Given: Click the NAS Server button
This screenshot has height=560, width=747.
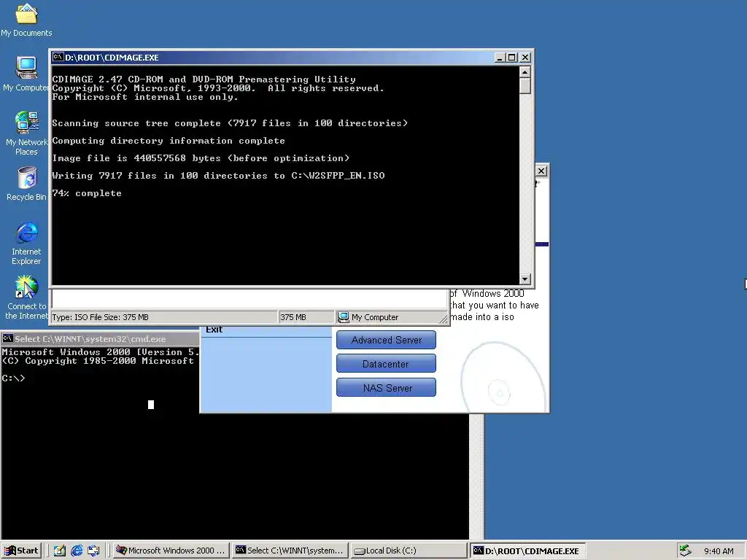Looking at the screenshot, I should click(x=386, y=388).
